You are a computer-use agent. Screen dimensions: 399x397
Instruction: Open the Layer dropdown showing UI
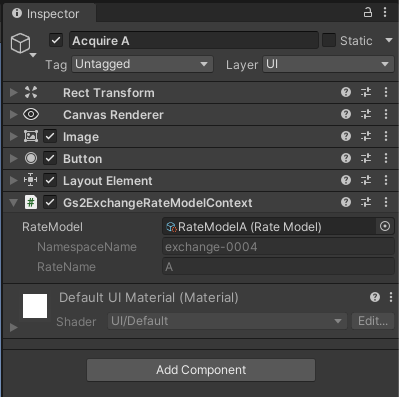(328, 64)
